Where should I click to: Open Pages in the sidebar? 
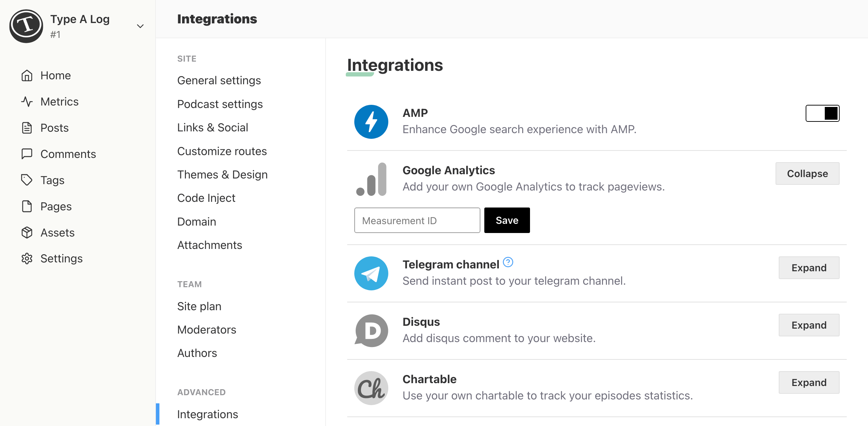[x=56, y=206]
